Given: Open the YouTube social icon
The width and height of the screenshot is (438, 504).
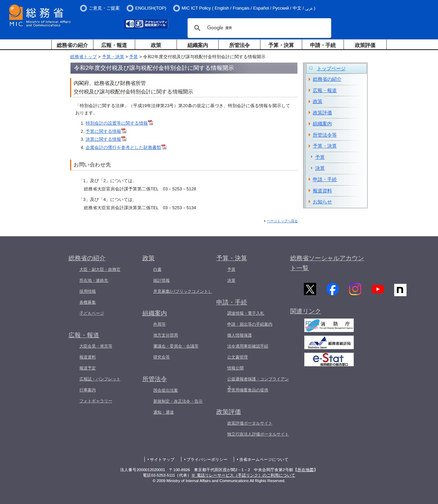Looking at the screenshot, I should pos(378,289).
